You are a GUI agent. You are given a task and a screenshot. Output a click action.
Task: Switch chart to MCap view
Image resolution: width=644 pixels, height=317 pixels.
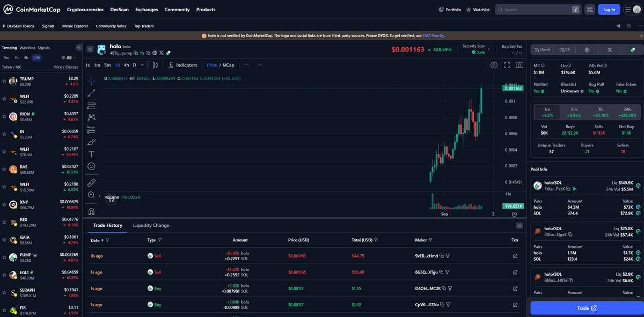tap(229, 65)
